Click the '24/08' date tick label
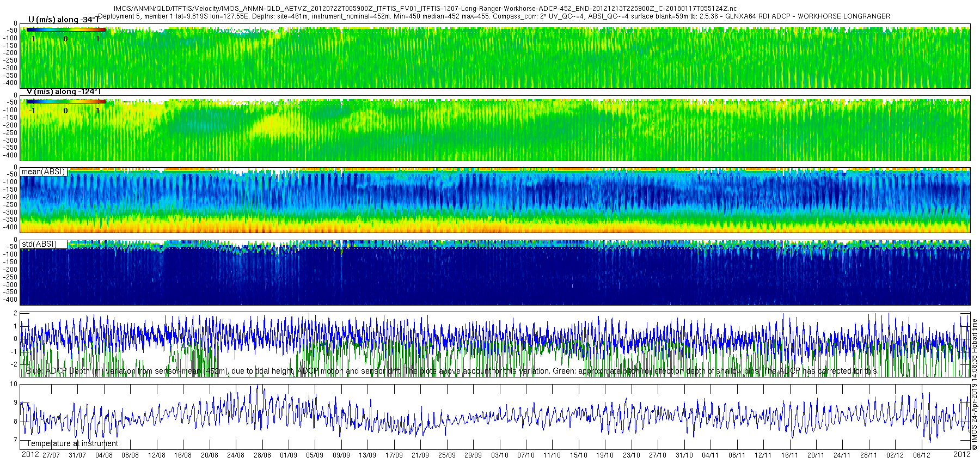 (236, 455)
